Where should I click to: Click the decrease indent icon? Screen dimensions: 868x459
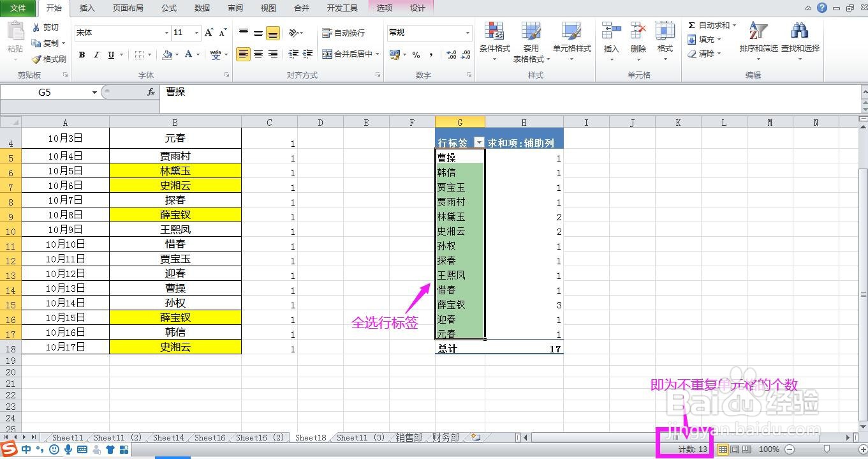click(293, 54)
